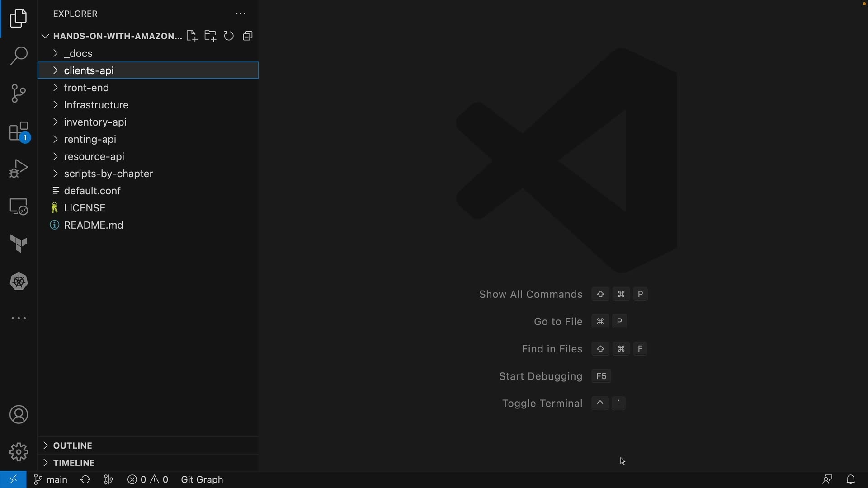Expand the OUTLINE section
868x488 pixels.
pyautogui.click(x=72, y=446)
